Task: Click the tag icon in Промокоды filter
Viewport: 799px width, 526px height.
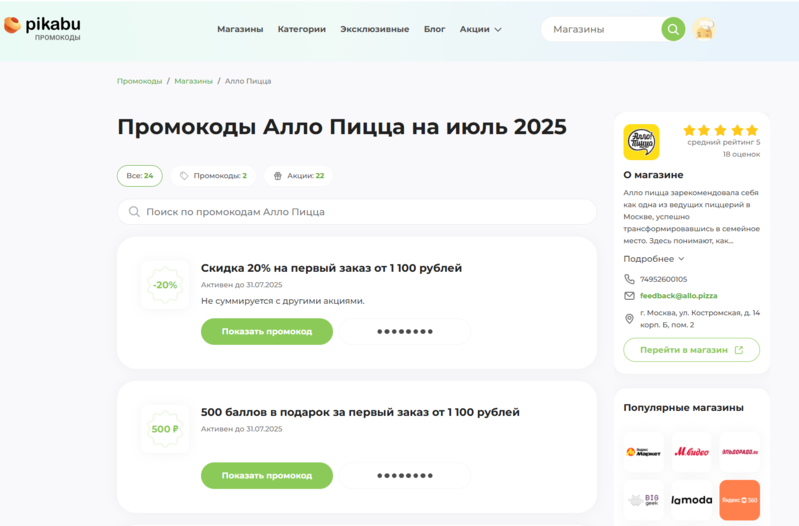Action: (184, 176)
